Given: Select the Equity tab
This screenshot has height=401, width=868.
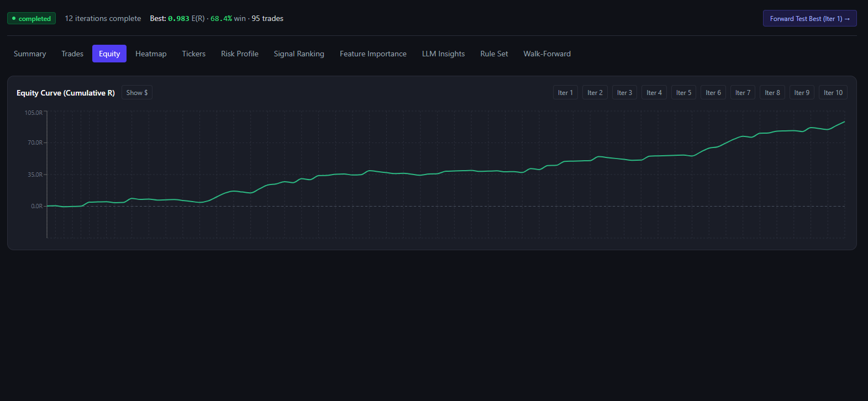Looking at the screenshot, I should coord(109,54).
